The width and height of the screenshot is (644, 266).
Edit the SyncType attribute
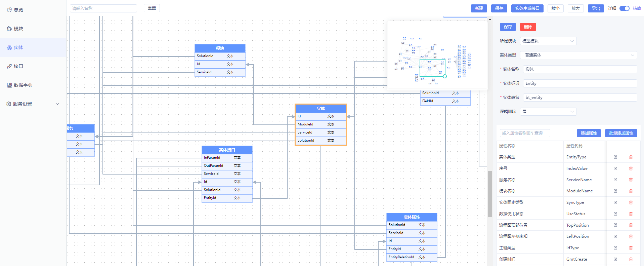tap(615, 202)
